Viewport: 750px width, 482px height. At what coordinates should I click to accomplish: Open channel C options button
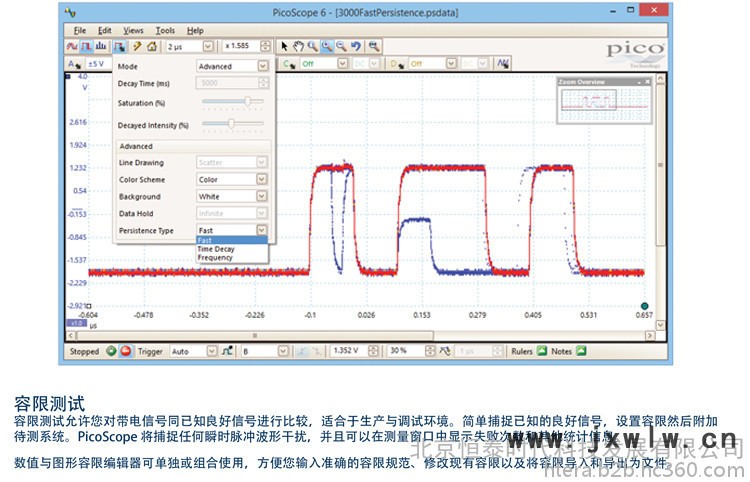[289, 64]
